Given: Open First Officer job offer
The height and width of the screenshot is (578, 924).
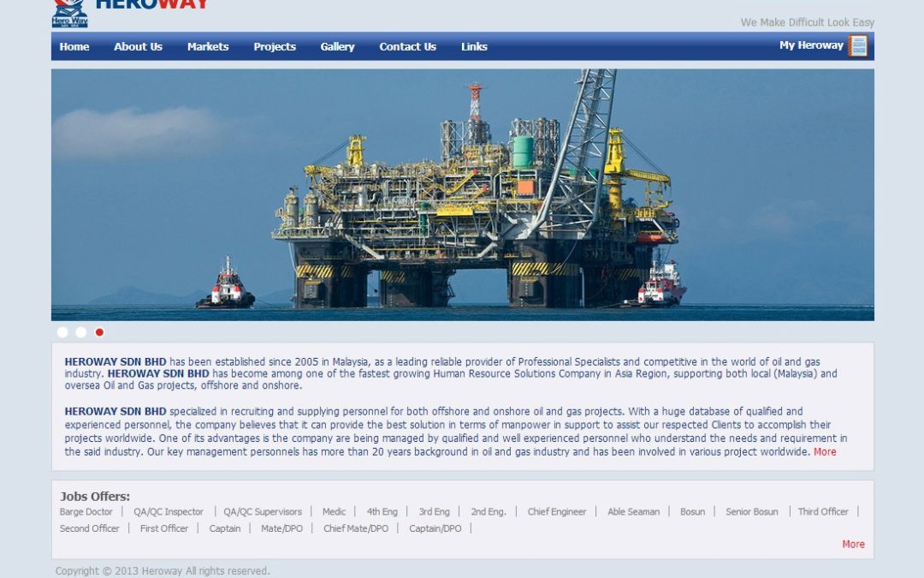Looking at the screenshot, I should coord(163,528).
